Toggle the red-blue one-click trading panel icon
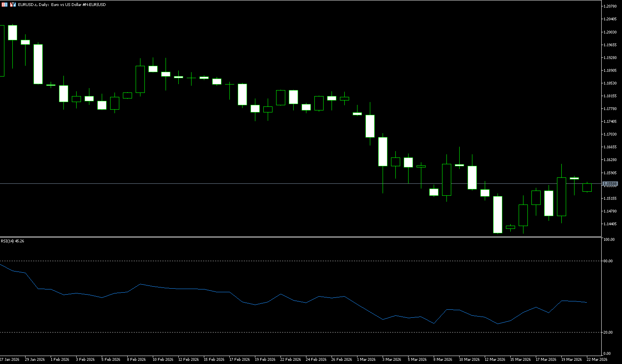 [x=13, y=4]
